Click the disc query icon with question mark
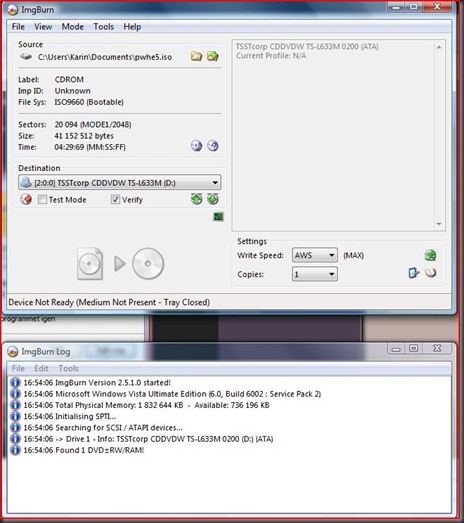This screenshot has height=523, width=464. point(213,146)
